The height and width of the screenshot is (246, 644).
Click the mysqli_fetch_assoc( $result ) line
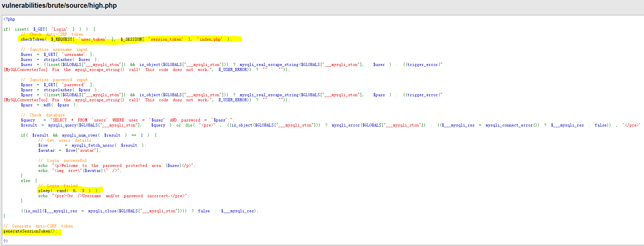point(92,145)
